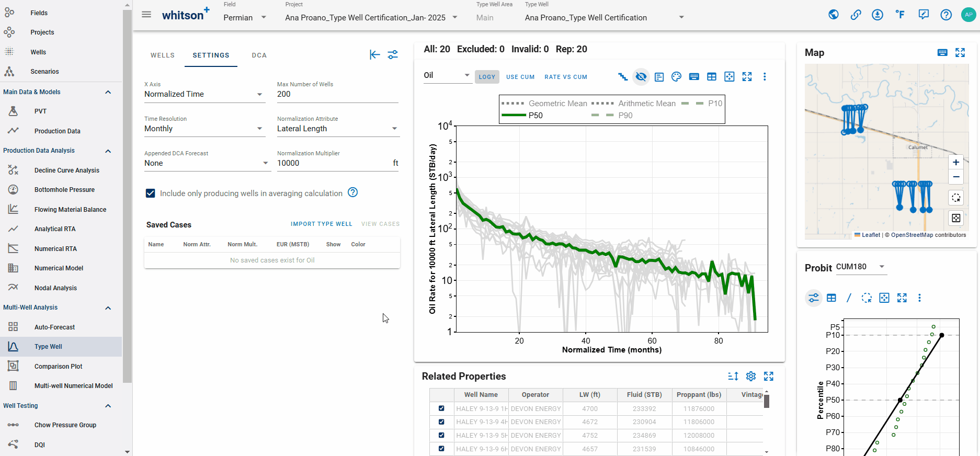980x456 pixels.
Task: Click the chart line style icon
Action: click(x=623, y=77)
